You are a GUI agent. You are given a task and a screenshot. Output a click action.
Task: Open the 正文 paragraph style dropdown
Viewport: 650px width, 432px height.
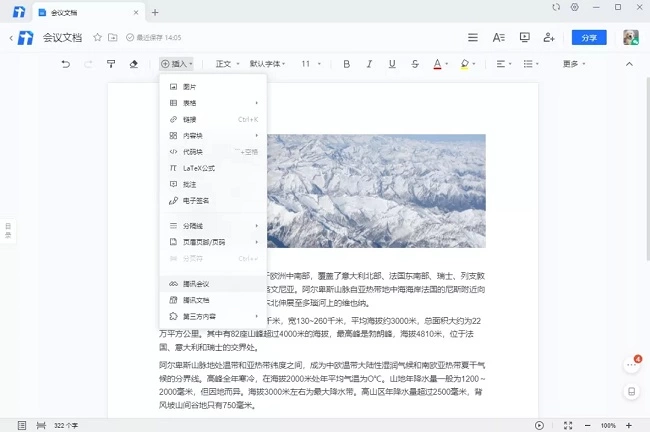click(x=226, y=64)
